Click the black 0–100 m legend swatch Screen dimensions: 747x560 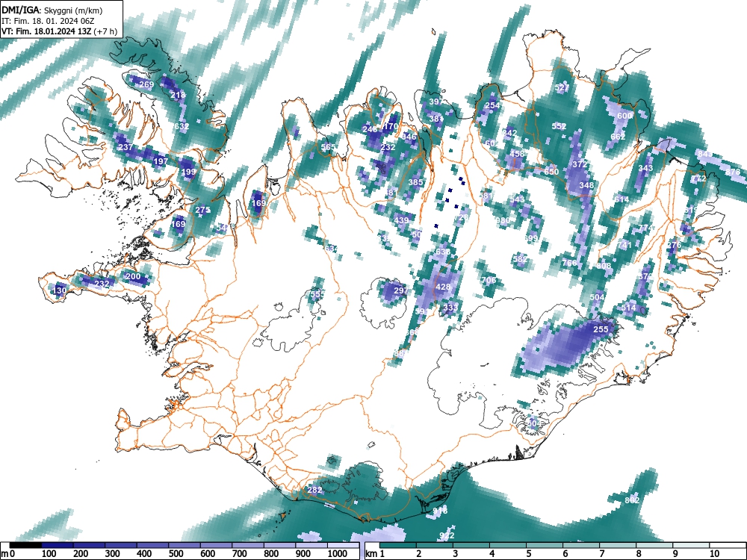tap(25, 545)
